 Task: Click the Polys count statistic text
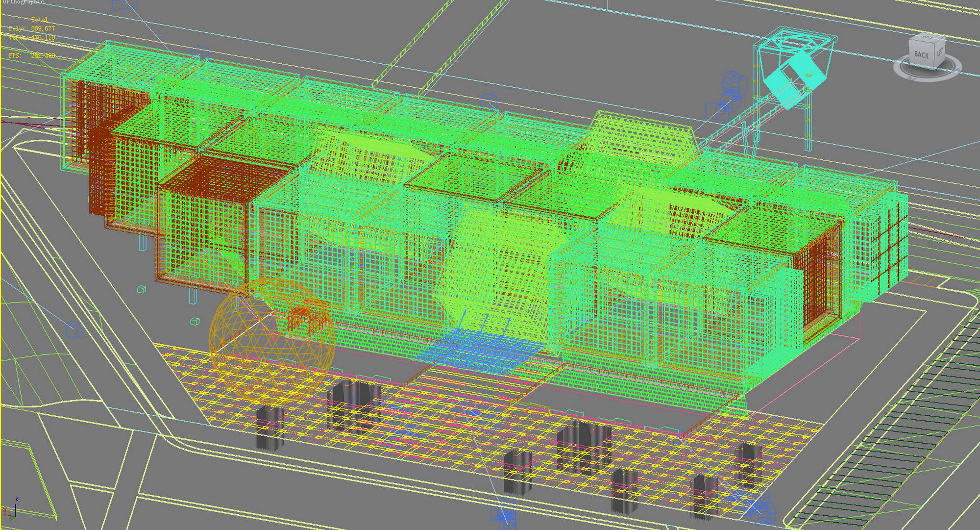[x=32, y=28]
